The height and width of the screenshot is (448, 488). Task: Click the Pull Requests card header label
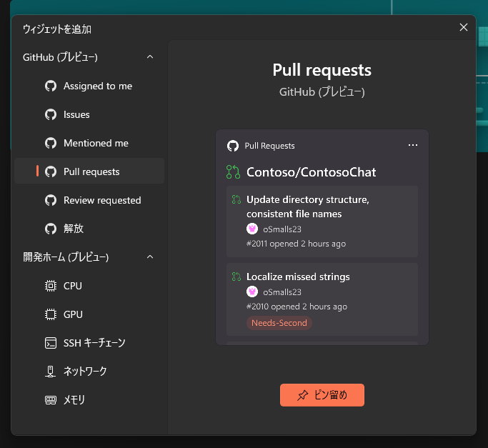(x=269, y=146)
